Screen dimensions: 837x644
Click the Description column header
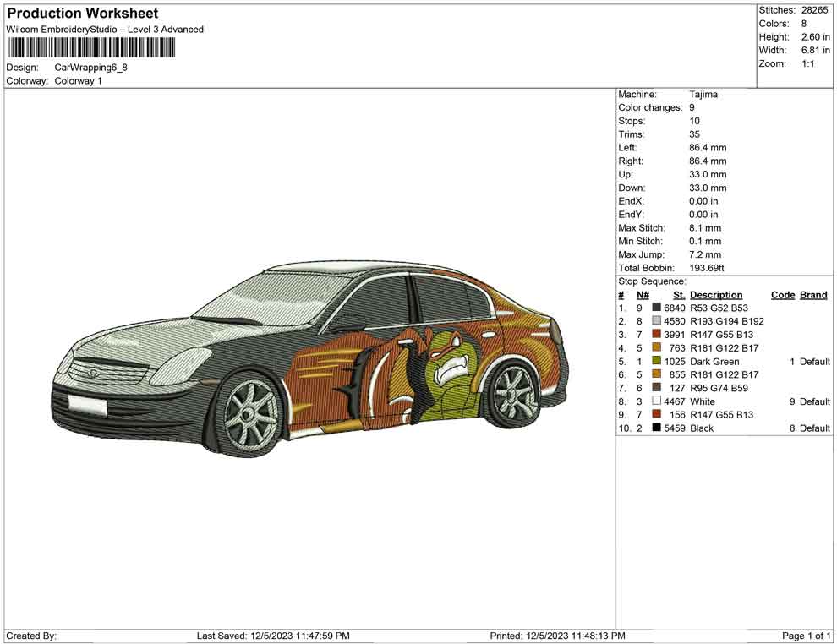click(x=716, y=295)
